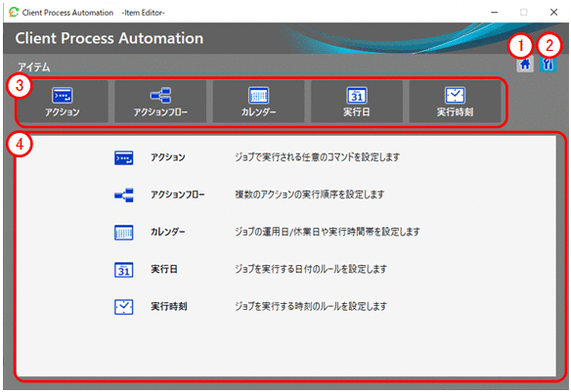Click text ジョブを実行する日付のルールを設定します
The height and width of the screenshot is (392, 571).
pos(311,269)
